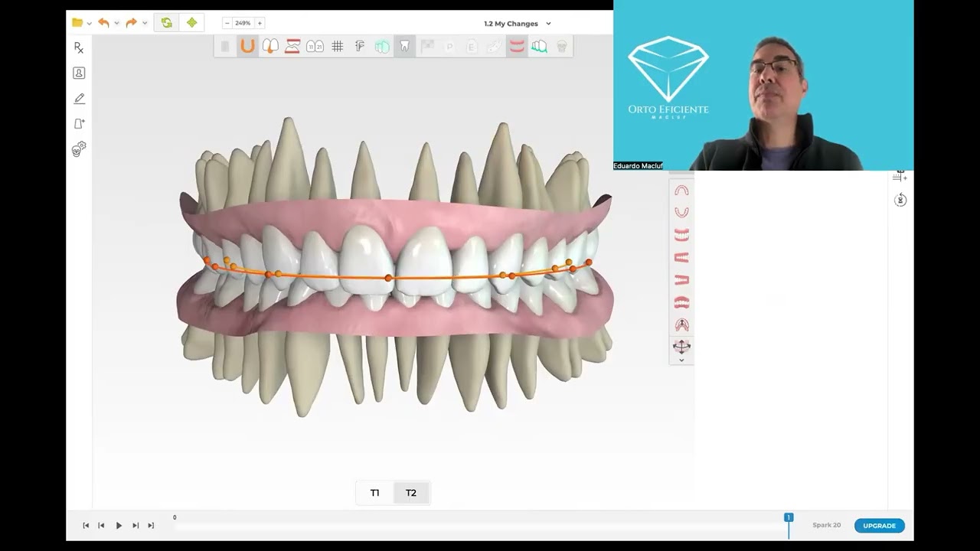Click the greyed skull view icon

click(x=562, y=47)
